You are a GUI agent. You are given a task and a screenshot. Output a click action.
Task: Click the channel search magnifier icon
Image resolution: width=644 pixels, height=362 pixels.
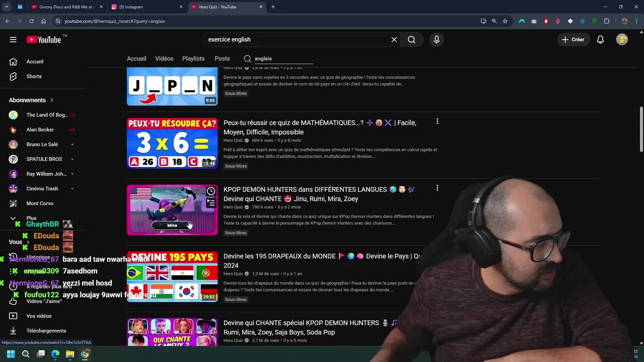[247, 59]
